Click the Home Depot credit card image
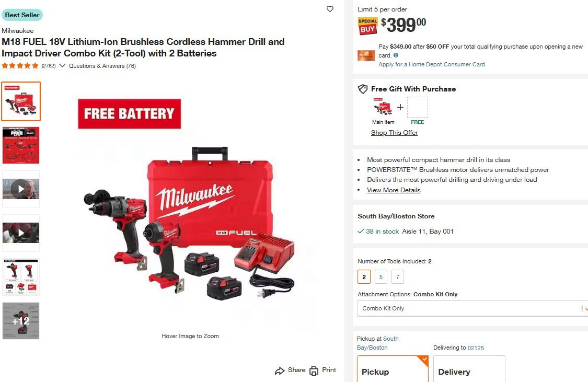Image resolution: width=588 pixels, height=382 pixels. click(x=366, y=55)
